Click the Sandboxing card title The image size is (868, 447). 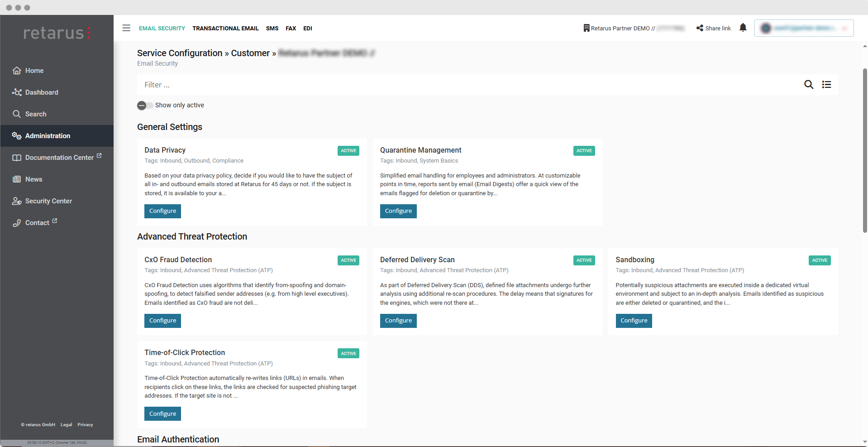coord(635,260)
